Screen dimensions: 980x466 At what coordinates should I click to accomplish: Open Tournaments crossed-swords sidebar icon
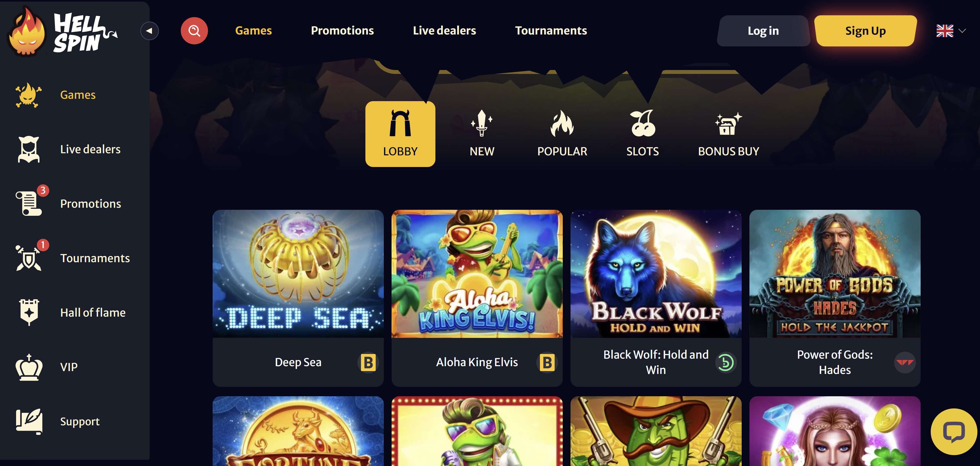[x=29, y=258]
